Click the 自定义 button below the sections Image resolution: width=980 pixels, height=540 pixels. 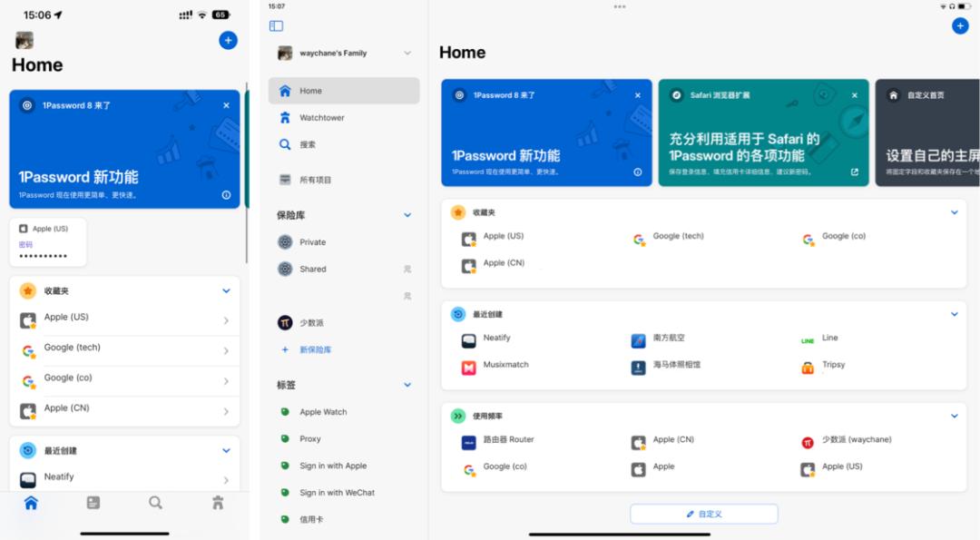[x=704, y=514]
